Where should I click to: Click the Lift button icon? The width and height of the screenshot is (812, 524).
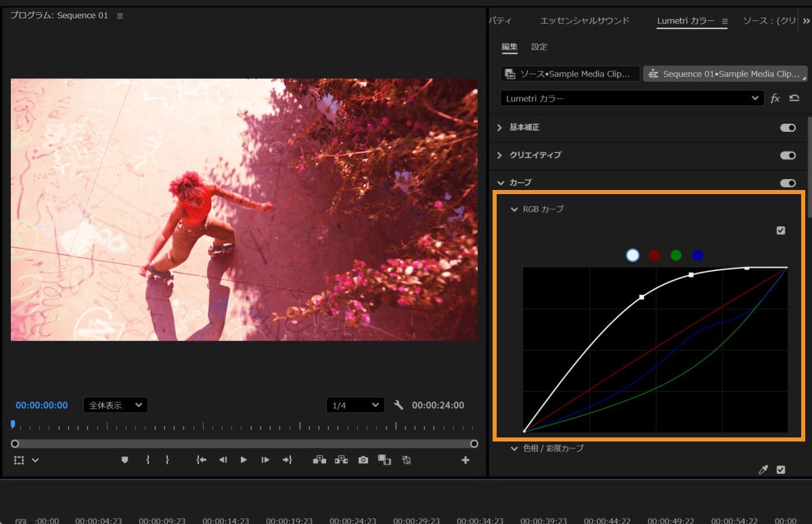point(319,460)
